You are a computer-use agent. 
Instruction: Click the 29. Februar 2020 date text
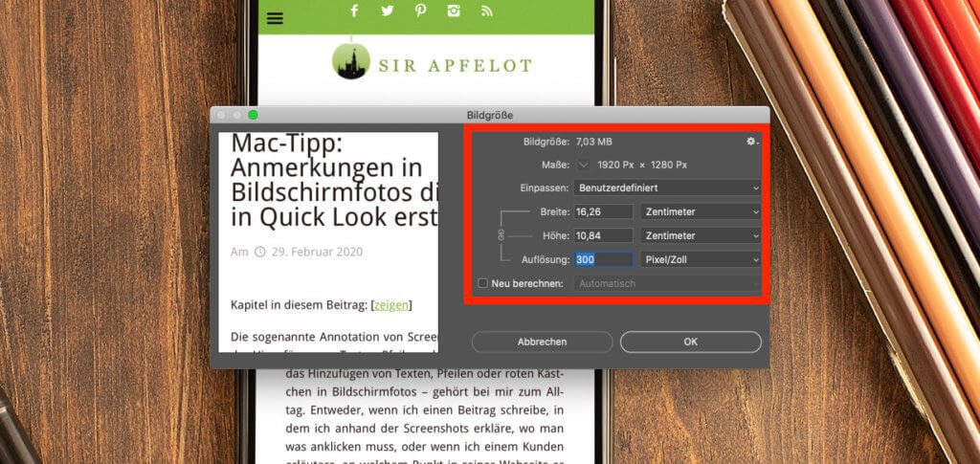pyautogui.click(x=317, y=252)
